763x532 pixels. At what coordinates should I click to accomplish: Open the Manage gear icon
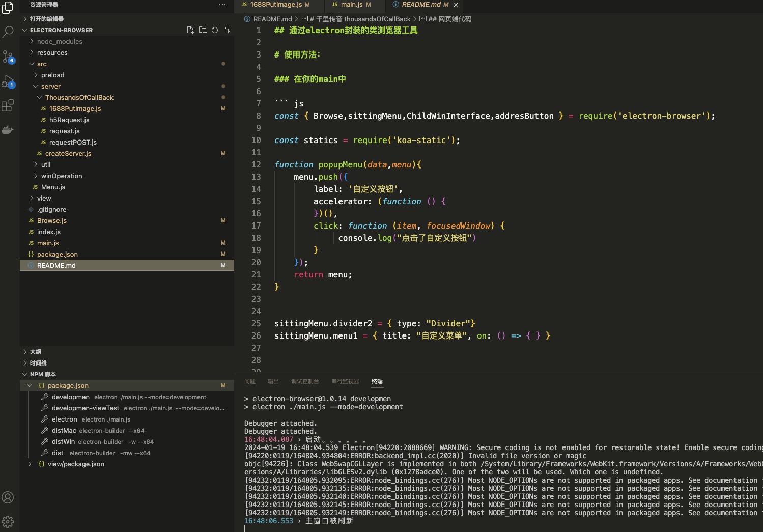pos(8,522)
